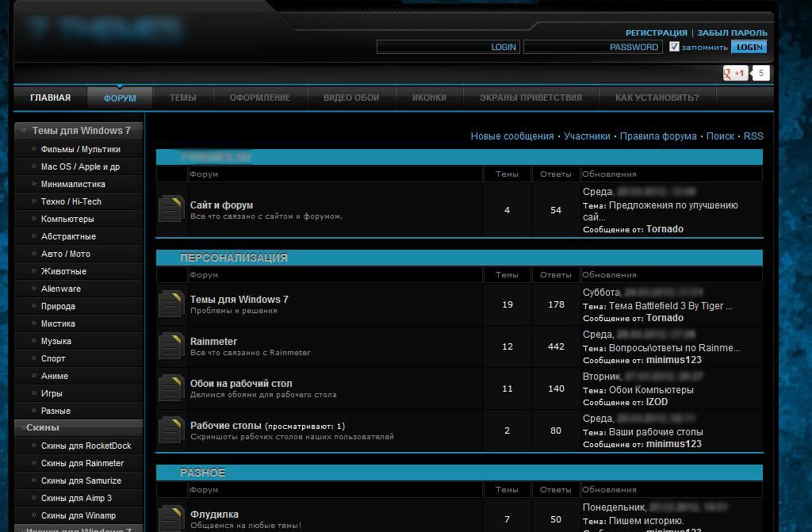Screen dimensions: 812x532
Task: Open the Флудилка forum title
Action: (x=214, y=515)
